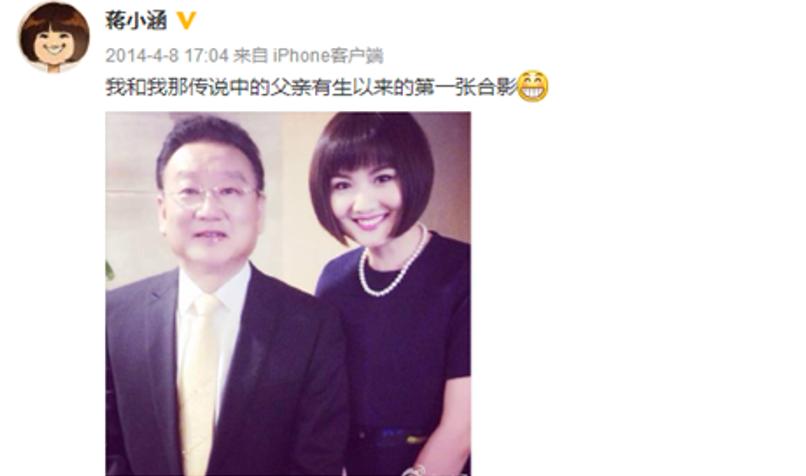Viewport: 806px width, 476px height.
Task: Open the username 蒋小涵 profile link
Action: (x=136, y=21)
